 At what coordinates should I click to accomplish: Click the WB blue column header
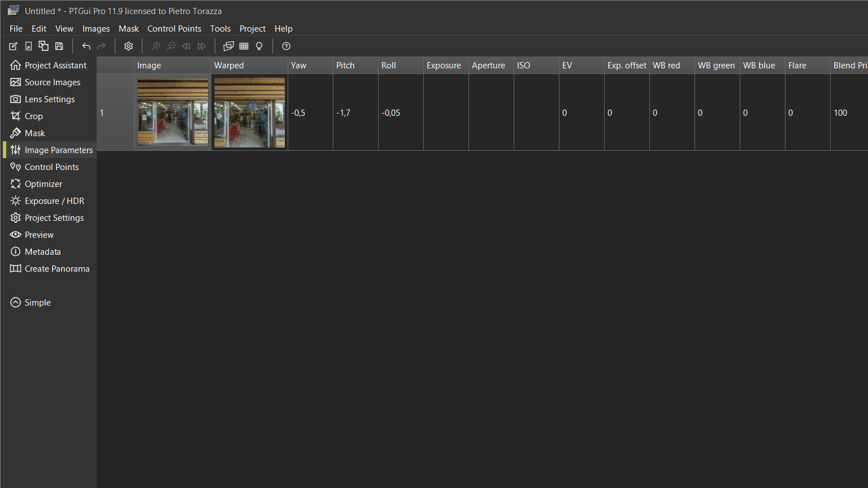[762, 66]
